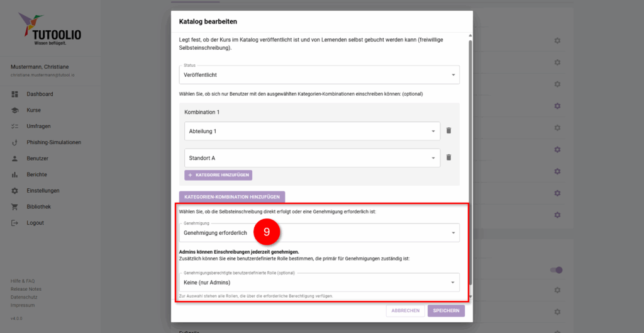
Task: Click the Berichte bar chart icon
Action: (14, 174)
